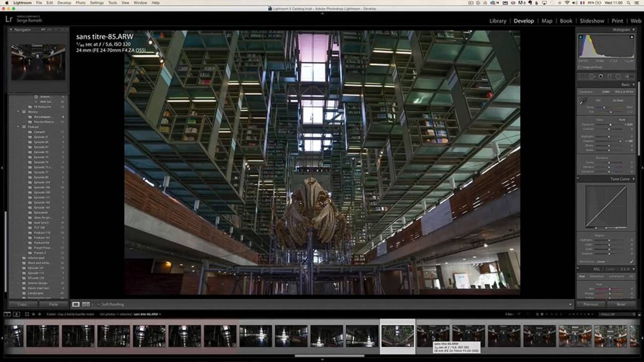This screenshot has width=644, height=362.
Task: Toggle the Original Photo checkbox
Action: click(580, 67)
